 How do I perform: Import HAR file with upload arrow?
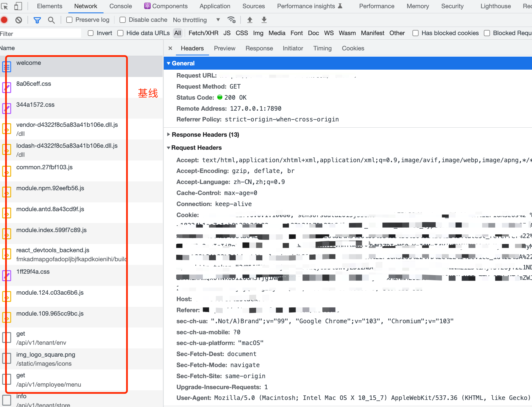(250, 20)
